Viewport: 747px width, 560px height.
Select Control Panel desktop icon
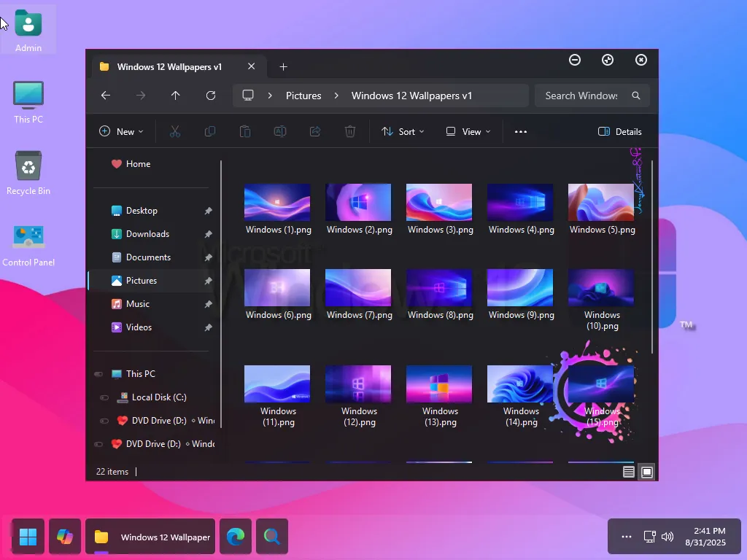(x=28, y=245)
